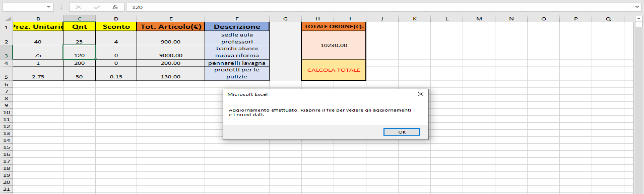Image resolution: width=644 pixels, height=194 pixels.
Task: Click the CALCOLA TOTALE button
Action: [x=334, y=70]
